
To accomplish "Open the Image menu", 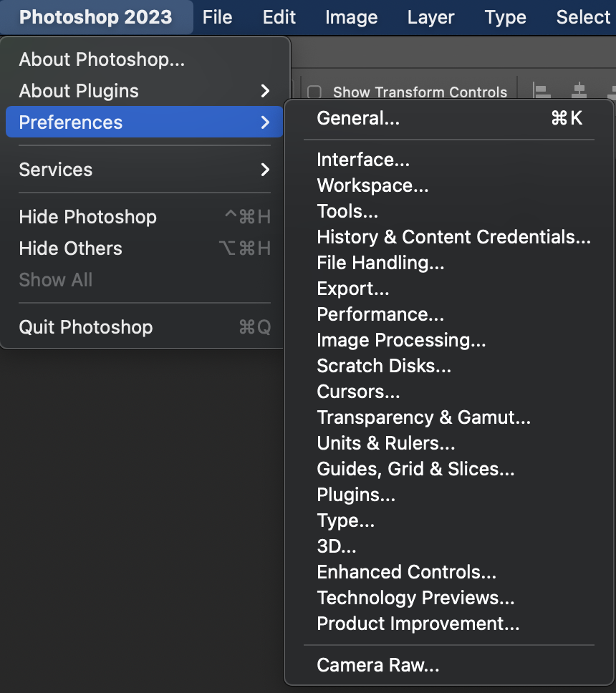I will (351, 17).
